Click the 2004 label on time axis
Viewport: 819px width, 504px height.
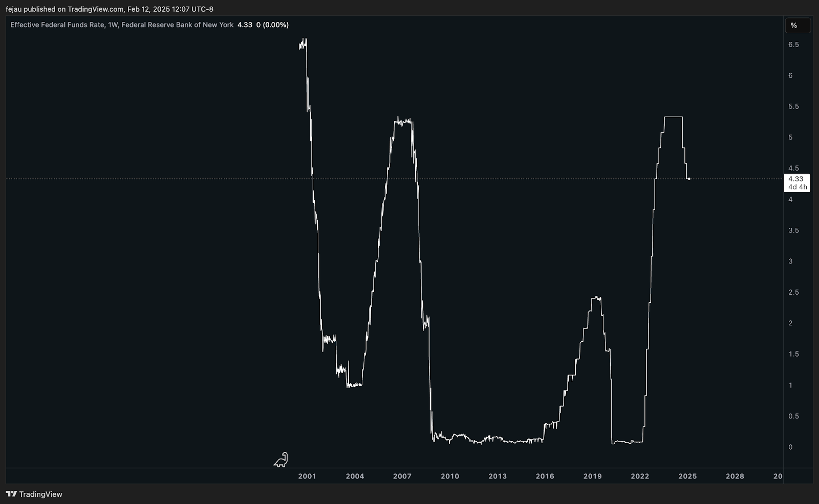[x=355, y=476]
